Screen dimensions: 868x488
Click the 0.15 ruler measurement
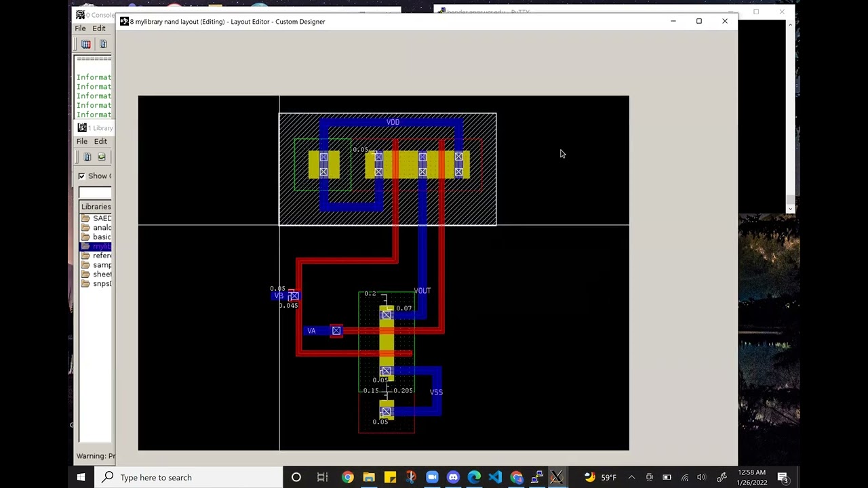point(370,391)
